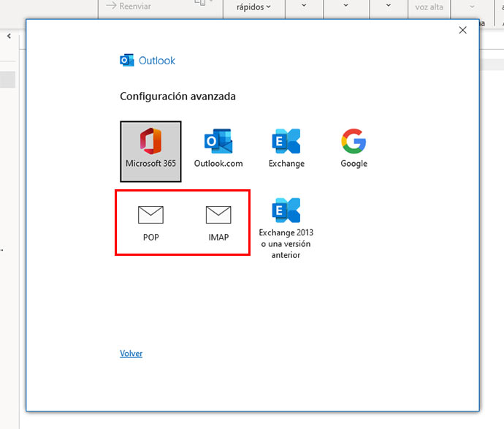The image size is (504, 429).
Task: Close the Configuración avanzada dialog
Action: [463, 30]
